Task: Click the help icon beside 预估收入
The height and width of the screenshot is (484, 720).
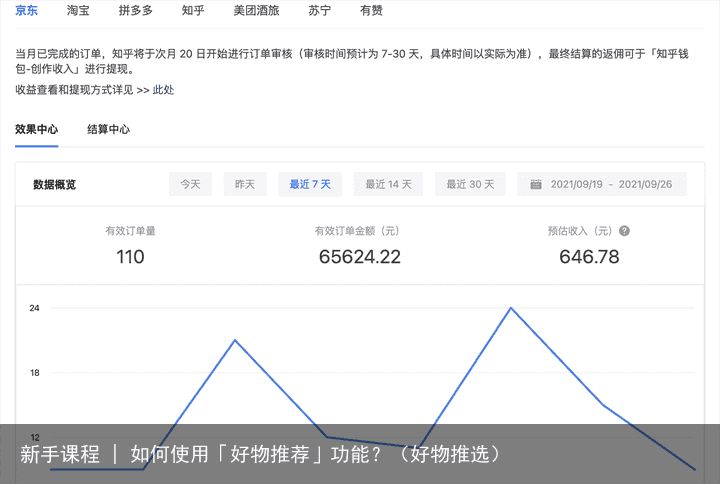Action: click(x=624, y=231)
